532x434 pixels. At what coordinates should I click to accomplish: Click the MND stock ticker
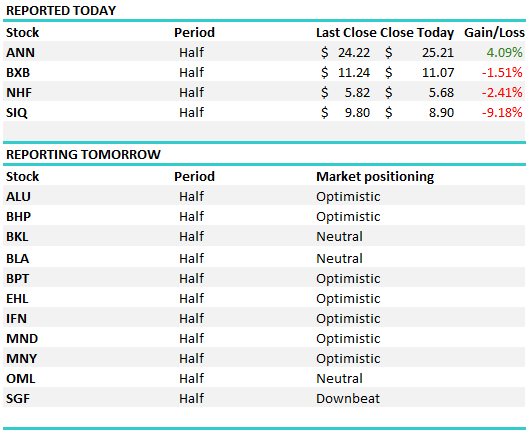22,338
